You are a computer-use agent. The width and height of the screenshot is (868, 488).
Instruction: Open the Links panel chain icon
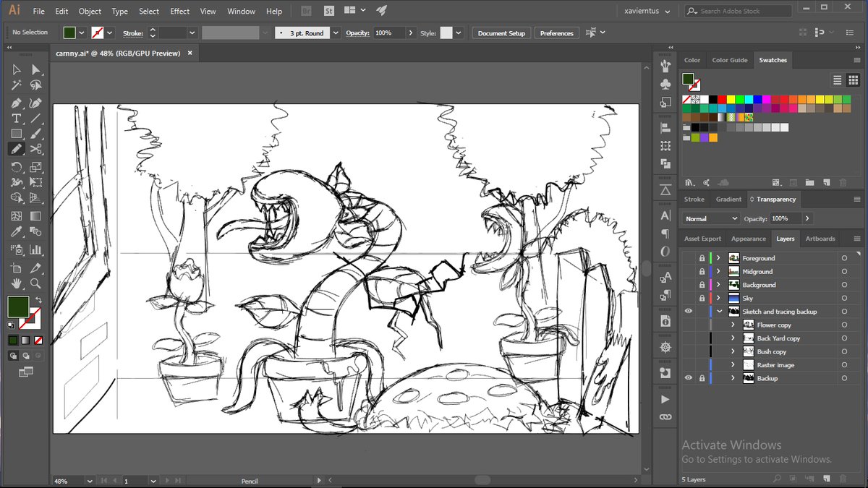point(665,417)
